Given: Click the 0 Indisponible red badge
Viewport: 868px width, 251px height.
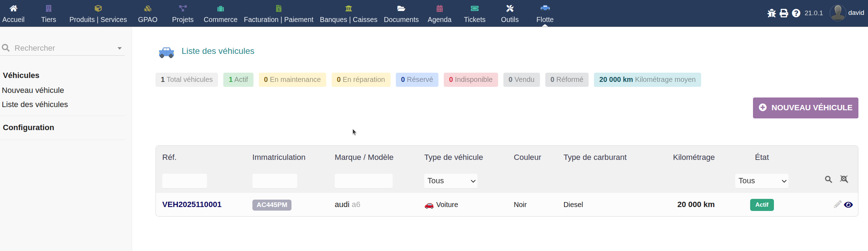Looking at the screenshot, I should tap(471, 80).
